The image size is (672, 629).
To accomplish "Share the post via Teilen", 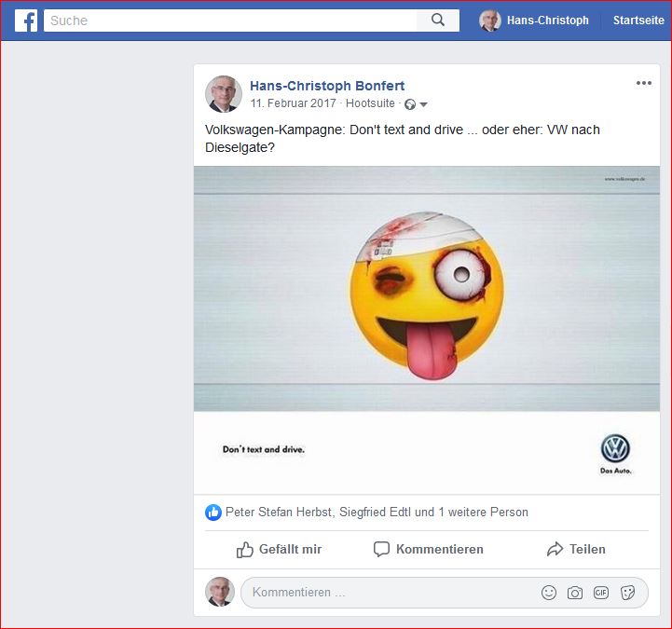I will point(575,550).
